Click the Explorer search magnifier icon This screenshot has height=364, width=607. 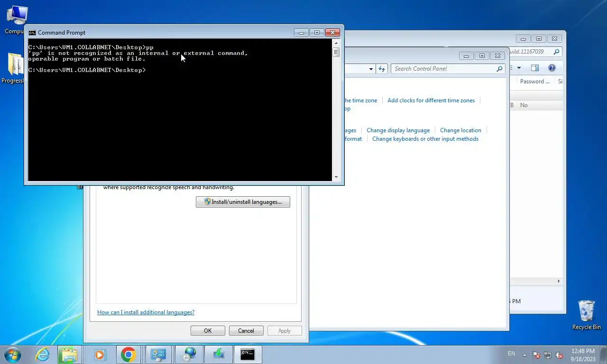click(557, 52)
